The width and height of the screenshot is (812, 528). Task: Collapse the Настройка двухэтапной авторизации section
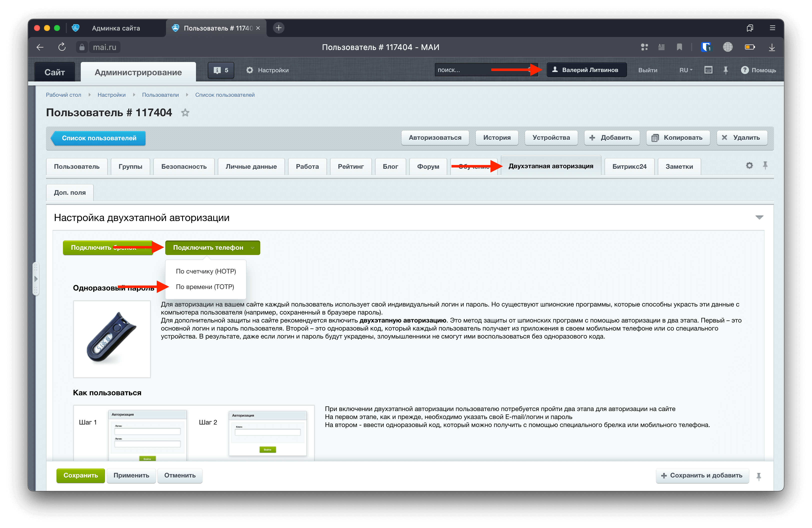[x=759, y=217]
